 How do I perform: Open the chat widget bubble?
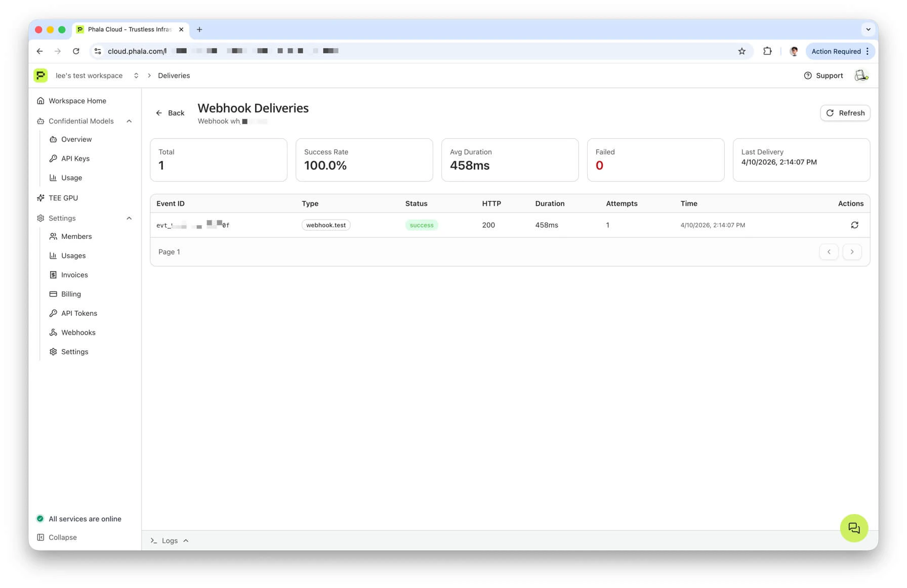coord(854,528)
